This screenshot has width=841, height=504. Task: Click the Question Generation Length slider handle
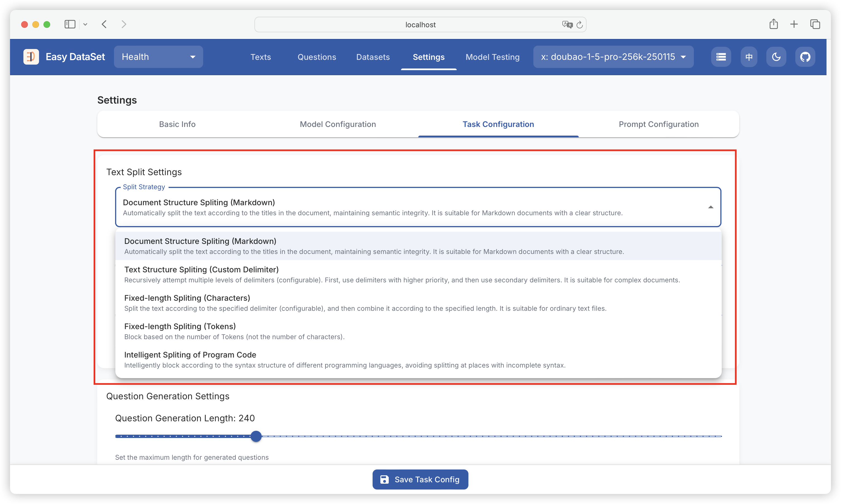[x=256, y=436]
